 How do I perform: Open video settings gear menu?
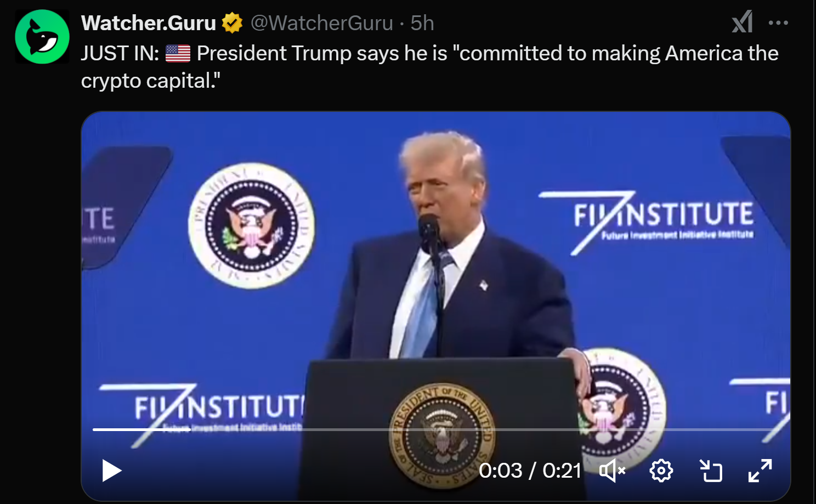[x=661, y=471]
